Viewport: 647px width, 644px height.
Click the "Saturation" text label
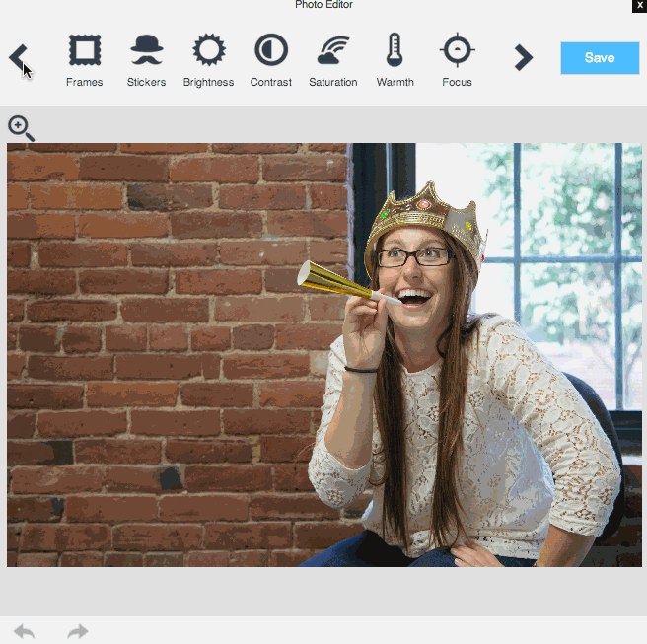click(x=332, y=83)
